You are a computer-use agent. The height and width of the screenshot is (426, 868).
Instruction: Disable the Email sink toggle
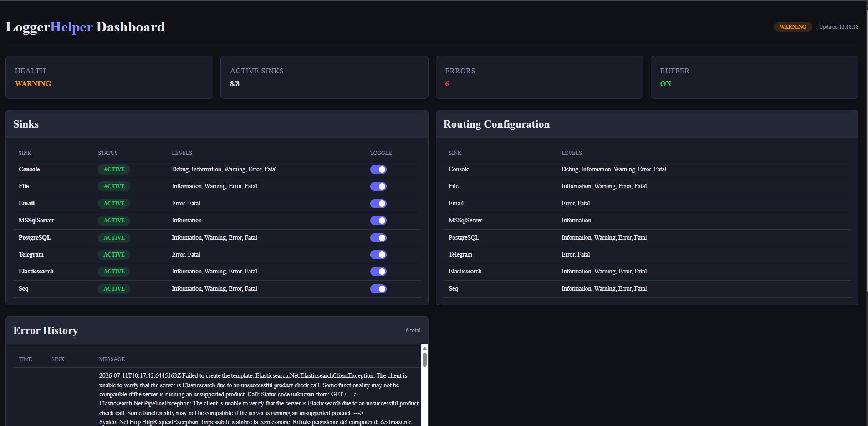click(378, 204)
